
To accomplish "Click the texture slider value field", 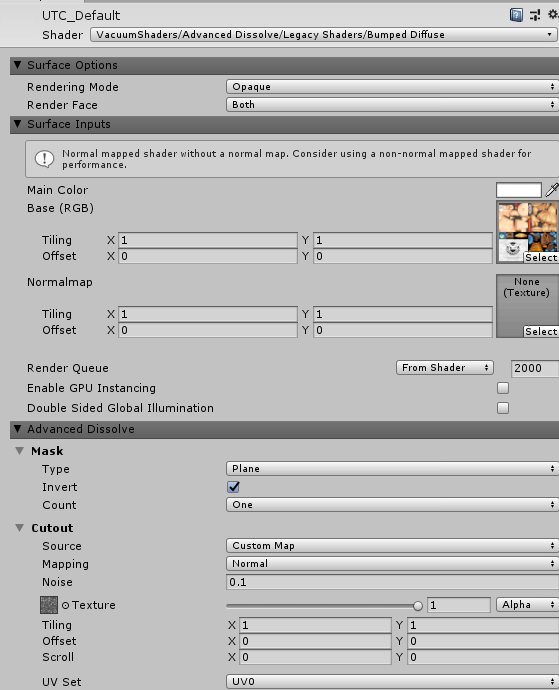I will coord(459,605).
